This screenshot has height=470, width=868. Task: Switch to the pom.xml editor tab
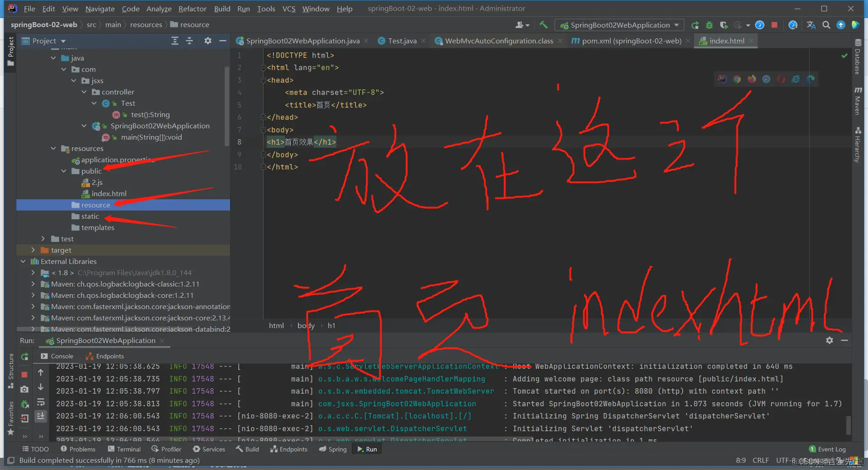[x=631, y=41]
